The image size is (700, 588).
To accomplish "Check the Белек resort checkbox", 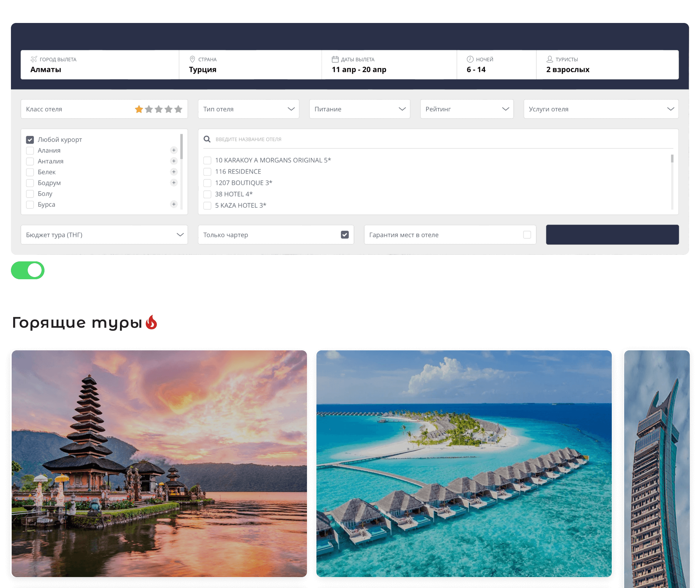I will coord(30,172).
